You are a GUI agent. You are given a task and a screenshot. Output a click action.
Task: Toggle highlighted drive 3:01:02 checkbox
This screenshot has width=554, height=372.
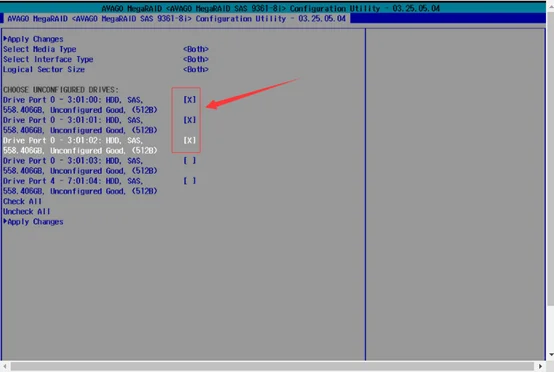click(x=189, y=140)
